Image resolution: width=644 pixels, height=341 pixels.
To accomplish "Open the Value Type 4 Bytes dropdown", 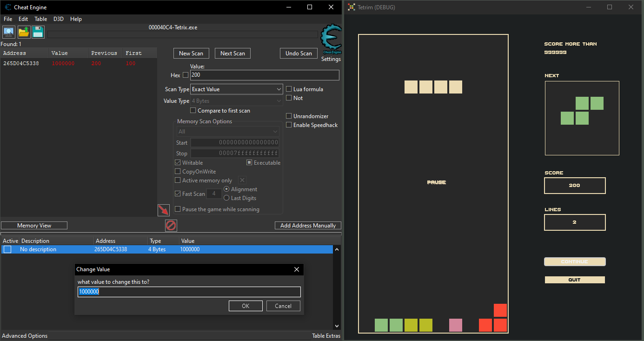I will [x=237, y=101].
